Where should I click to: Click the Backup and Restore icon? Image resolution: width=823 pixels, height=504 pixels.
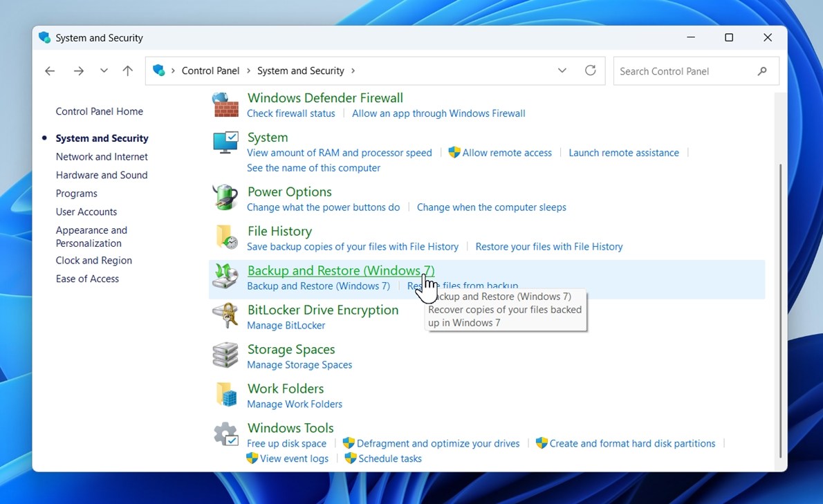point(225,276)
